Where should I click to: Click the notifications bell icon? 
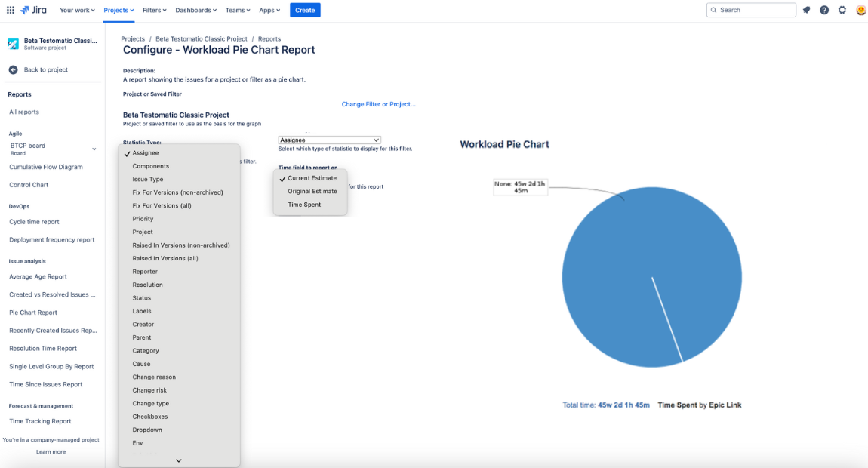pos(807,10)
